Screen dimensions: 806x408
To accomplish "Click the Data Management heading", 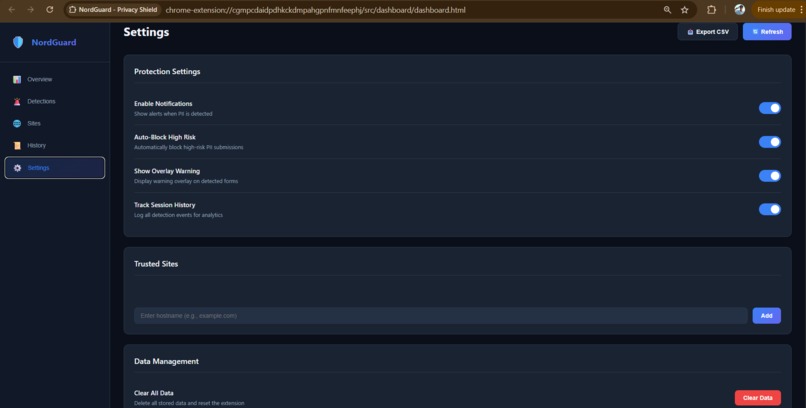I will [166, 361].
